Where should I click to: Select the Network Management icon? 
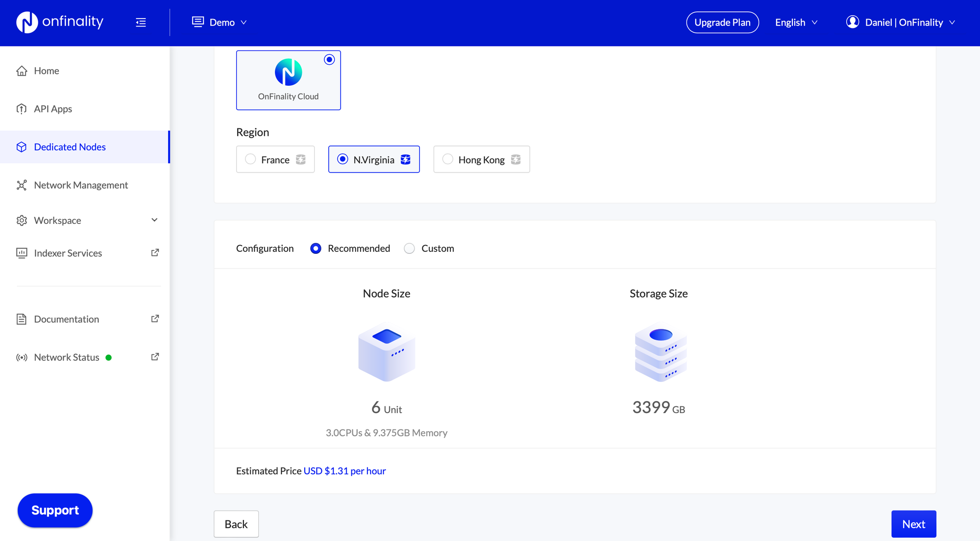[x=22, y=185]
